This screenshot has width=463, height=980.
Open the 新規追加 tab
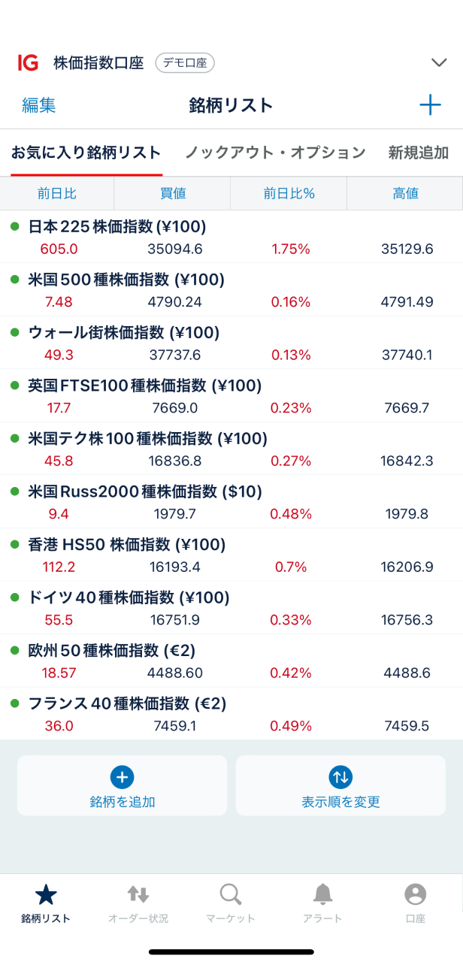(419, 153)
